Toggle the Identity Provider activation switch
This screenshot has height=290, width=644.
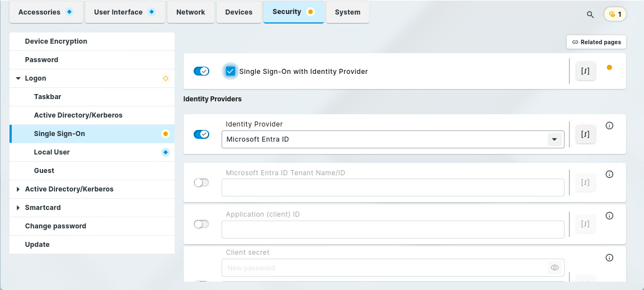(x=201, y=134)
